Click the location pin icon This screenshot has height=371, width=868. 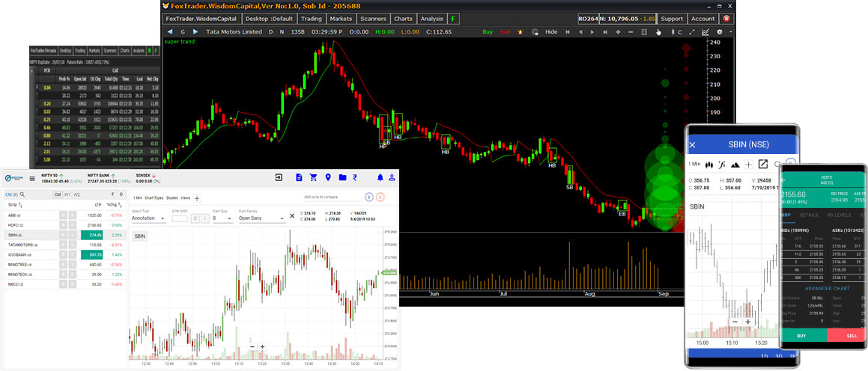(327, 177)
